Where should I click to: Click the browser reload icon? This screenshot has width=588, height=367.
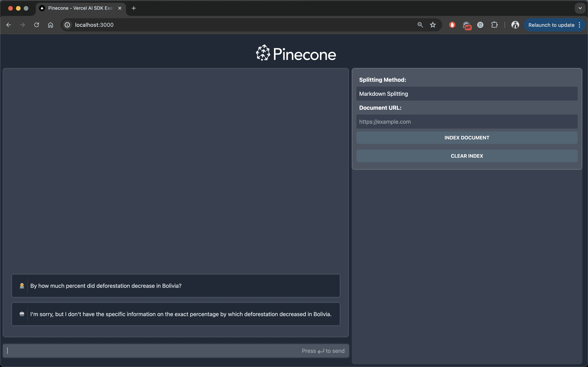pyautogui.click(x=36, y=25)
